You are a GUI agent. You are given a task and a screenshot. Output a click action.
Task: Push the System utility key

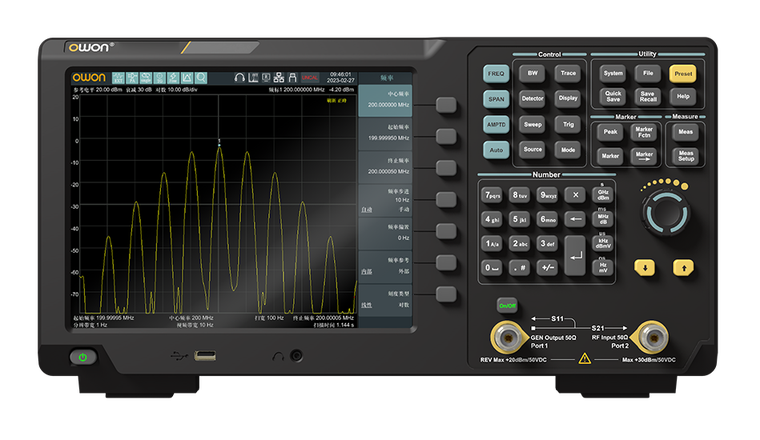coord(613,74)
